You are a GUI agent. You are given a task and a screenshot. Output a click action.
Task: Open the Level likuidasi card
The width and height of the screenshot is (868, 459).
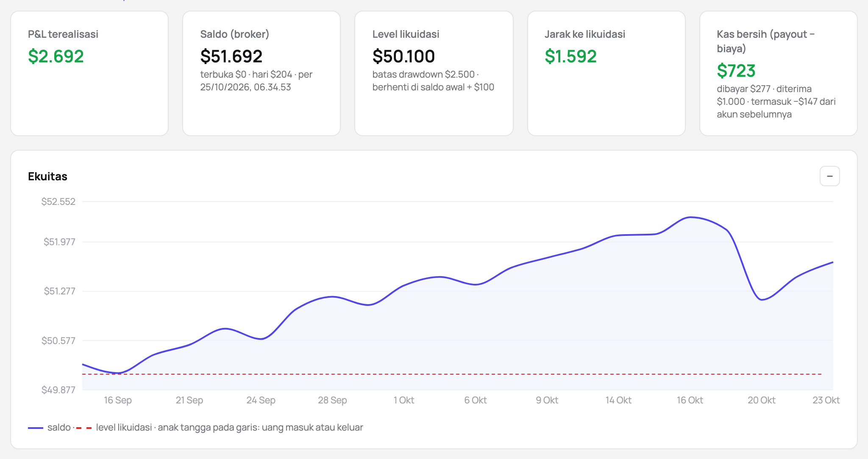(x=434, y=73)
